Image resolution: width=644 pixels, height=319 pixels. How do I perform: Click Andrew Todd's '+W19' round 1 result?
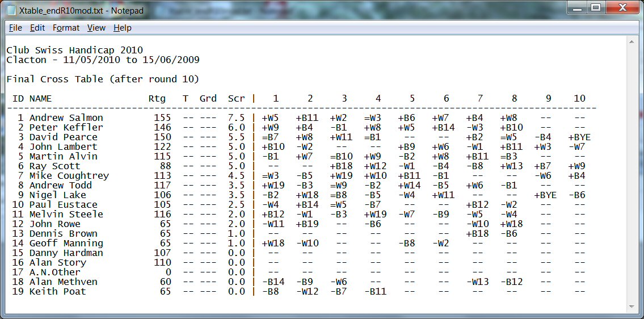[x=273, y=186]
